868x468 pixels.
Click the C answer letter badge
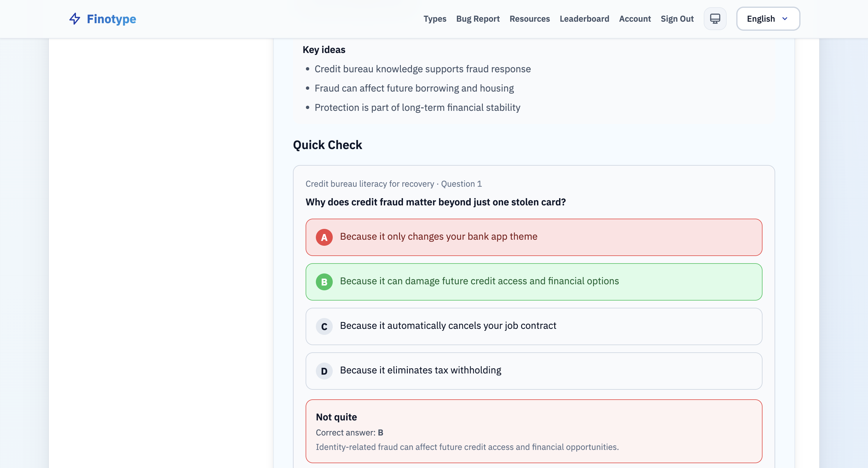pyautogui.click(x=324, y=326)
